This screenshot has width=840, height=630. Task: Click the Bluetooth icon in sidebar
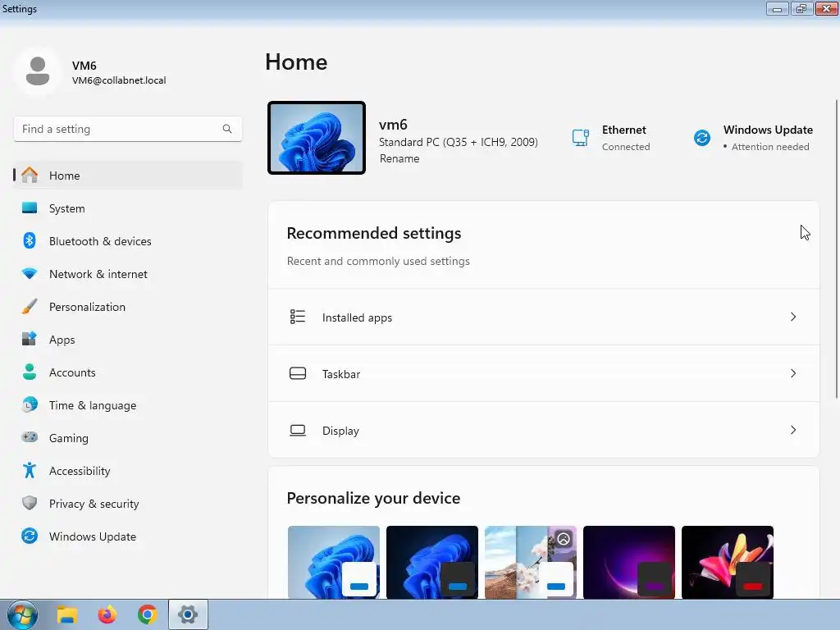[x=30, y=240]
